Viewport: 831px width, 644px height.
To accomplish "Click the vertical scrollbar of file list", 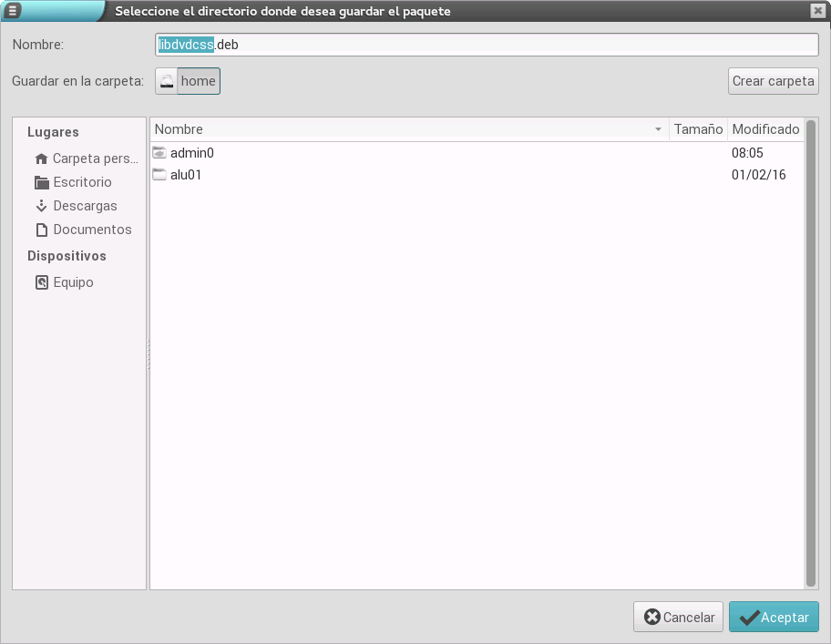I will [811, 364].
